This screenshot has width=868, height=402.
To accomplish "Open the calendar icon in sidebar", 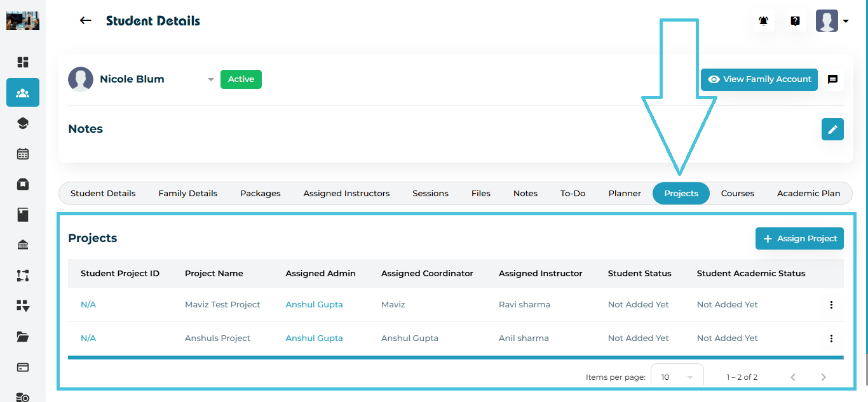I will pyautogui.click(x=23, y=154).
